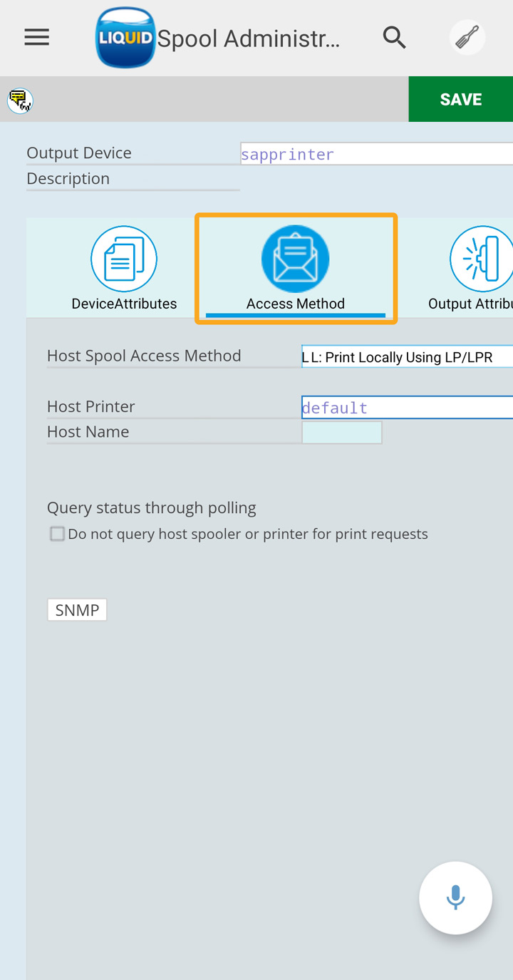Screen dimensions: 513x980
Task: Tap the 'Spool Administr...' title text
Action: 248,38
